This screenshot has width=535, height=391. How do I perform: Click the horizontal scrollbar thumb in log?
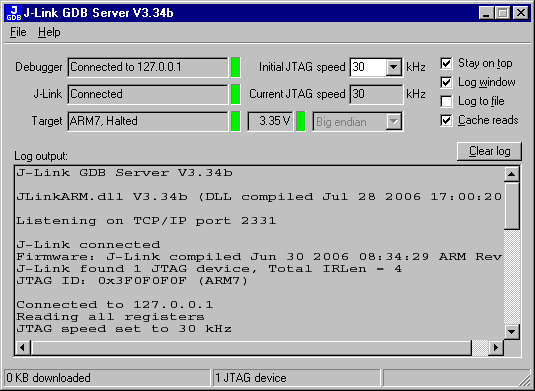[251, 348]
